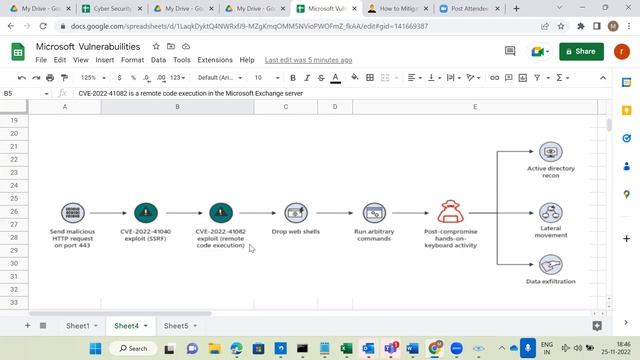The height and width of the screenshot is (360, 640).
Task: Open the zoom 125% dropdown
Action: (x=93, y=78)
